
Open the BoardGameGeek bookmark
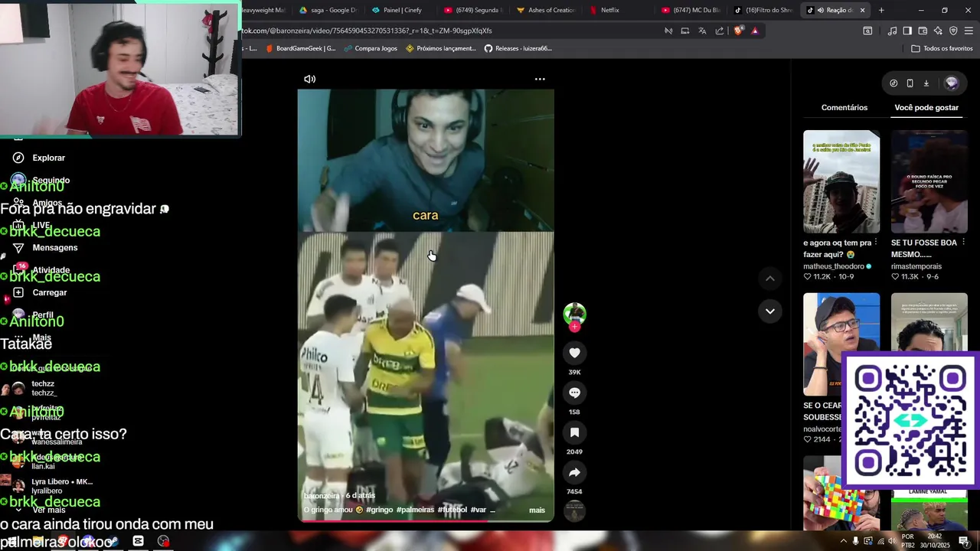[300, 48]
